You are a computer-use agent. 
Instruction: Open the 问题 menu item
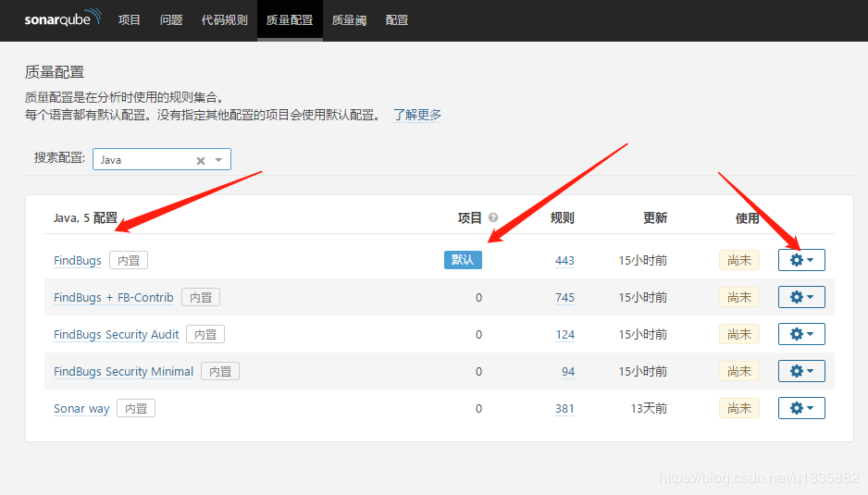(171, 20)
